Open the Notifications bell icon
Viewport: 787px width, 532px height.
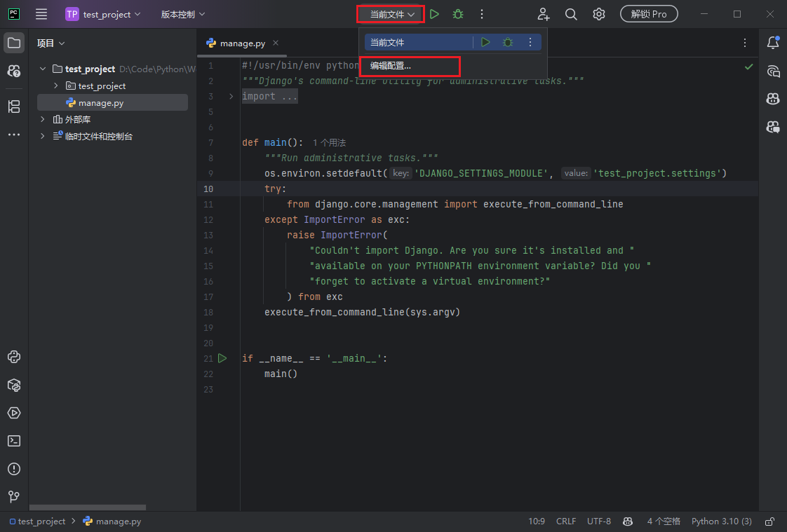point(773,43)
